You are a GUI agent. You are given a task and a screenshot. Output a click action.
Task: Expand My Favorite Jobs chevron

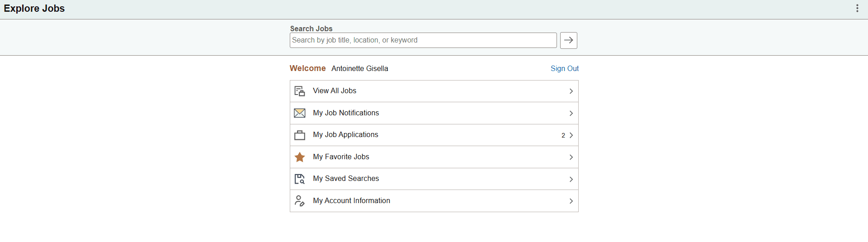tap(571, 157)
